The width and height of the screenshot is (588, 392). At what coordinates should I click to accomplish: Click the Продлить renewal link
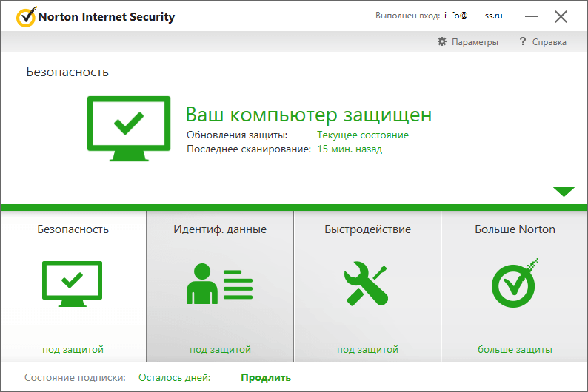[x=266, y=378]
